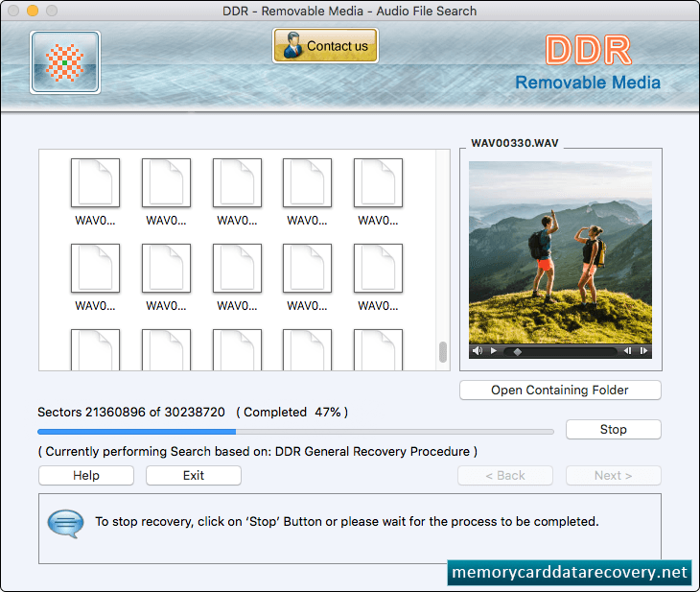Click the DDR logo icon in header
Viewport: 700px width, 592px height.
65,62
